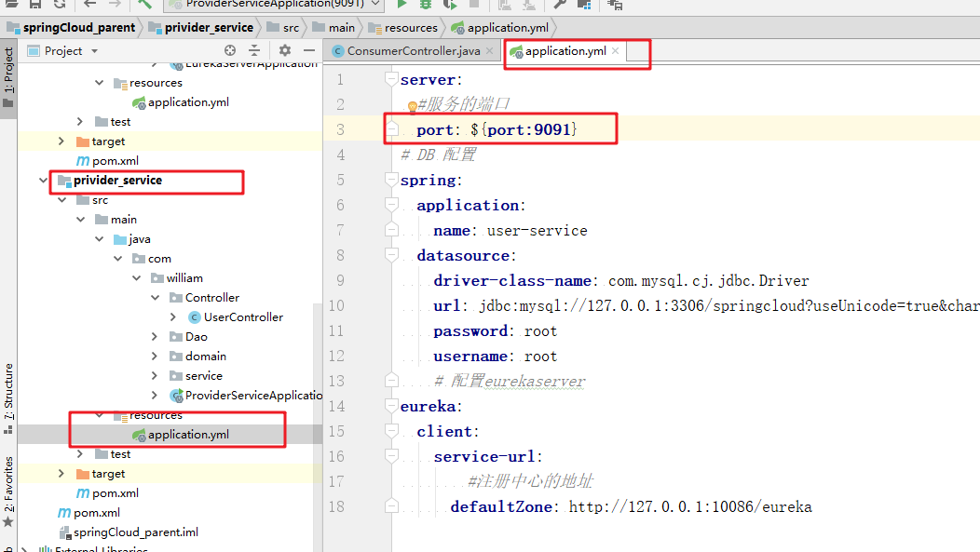Viewport: 980px width, 552px height.
Task: Click the main breadcrumb in the navigation bar
Action: click(x=333, y=28)
